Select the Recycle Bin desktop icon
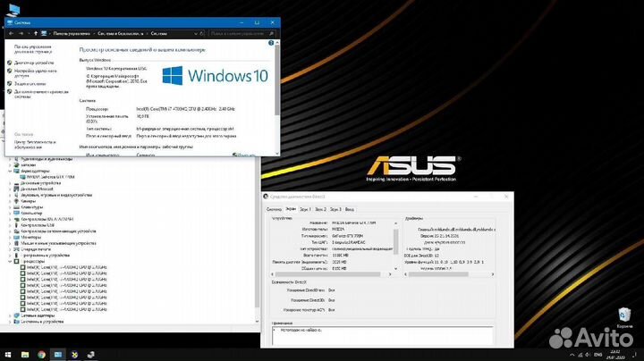 pos(624,318)
